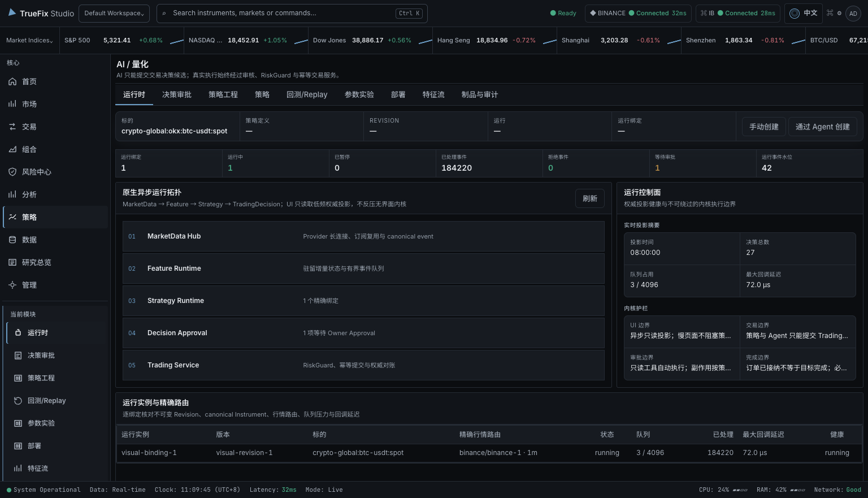868x498 pixels.
Task: Click the crypto-global:okx:btc-usdt:spot instrument field
Action: (x=177, y=126)
